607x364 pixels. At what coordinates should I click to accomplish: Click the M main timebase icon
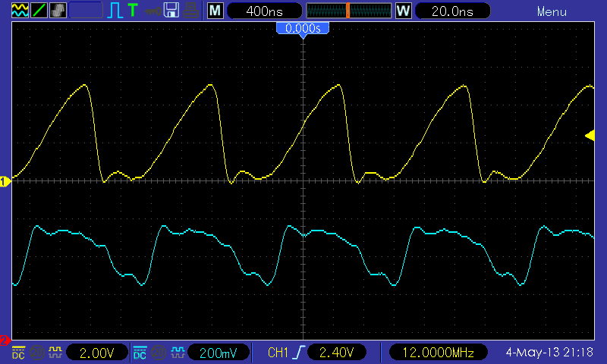point(215,11)
